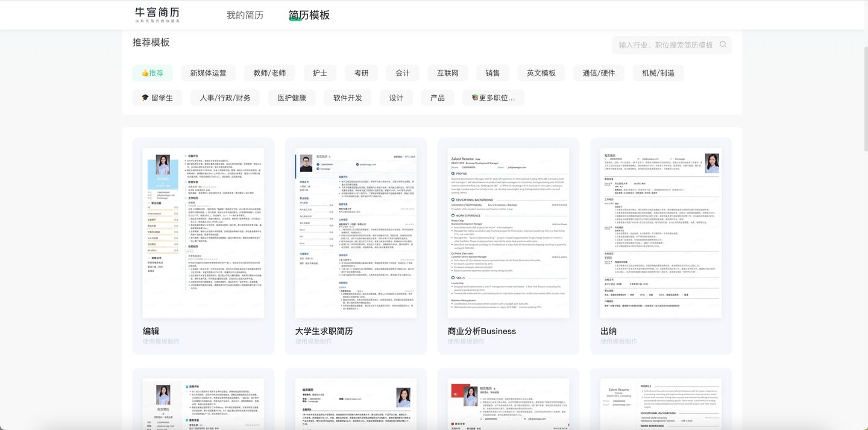The width and height of the screenshot is (868, 430).
Task: Expand 更多职位 categories
Action: 494,98
